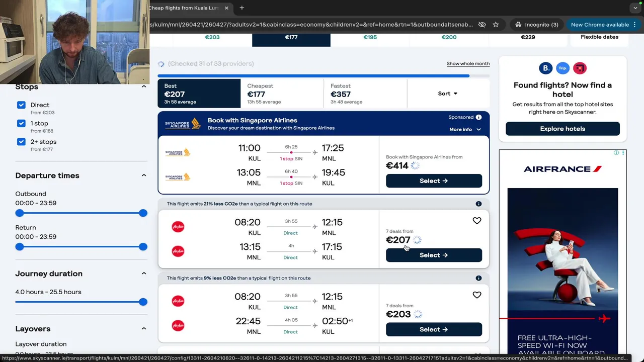Uncheck the Direct stops checkbox
Image resolution: width=644 pixels, height=362 pixels.
coord(21,105)
